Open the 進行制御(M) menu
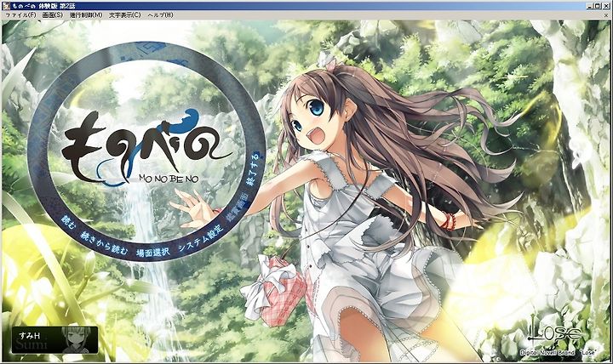613x364 pixels. coord(86,14)
